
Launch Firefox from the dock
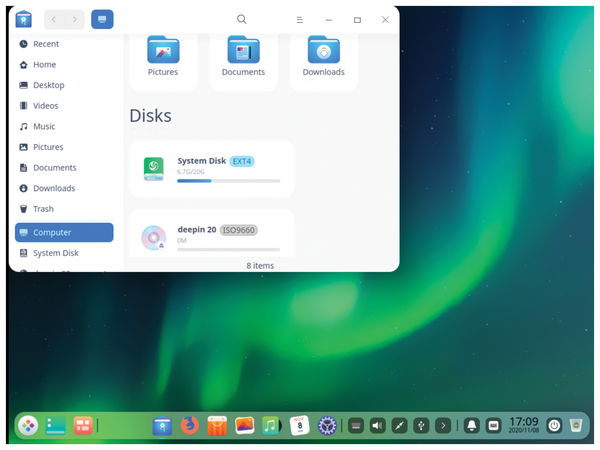tap(190, 426)
